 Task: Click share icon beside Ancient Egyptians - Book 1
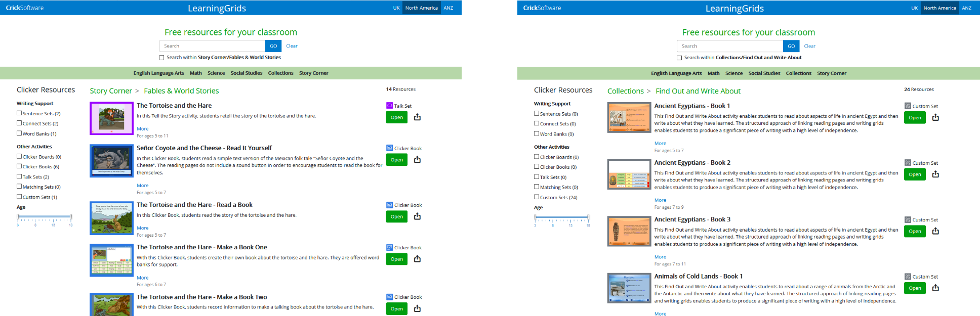tap(935, 118)
